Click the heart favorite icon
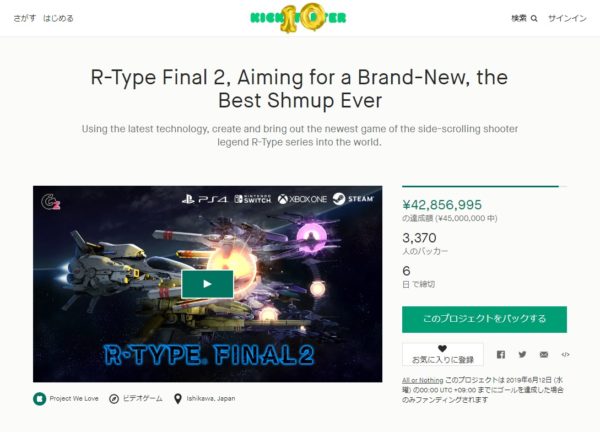The image size is (600, 432). [x=442, y=349]
